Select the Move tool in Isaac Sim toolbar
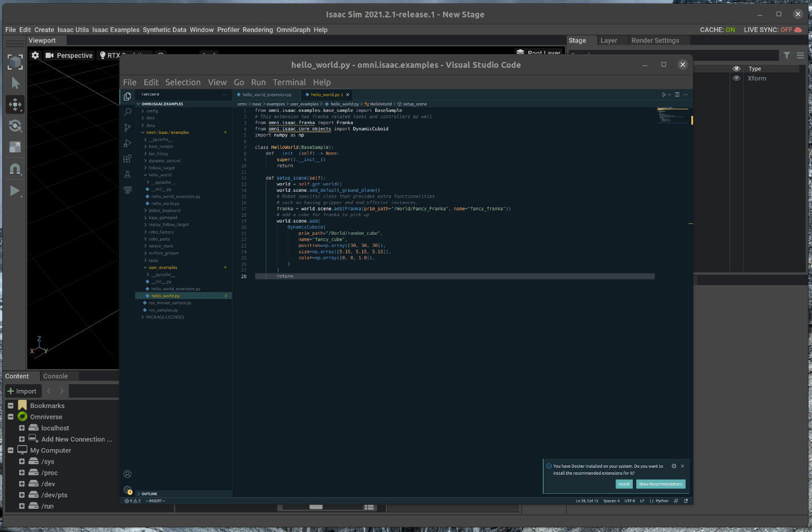 [x=15, y=104]
